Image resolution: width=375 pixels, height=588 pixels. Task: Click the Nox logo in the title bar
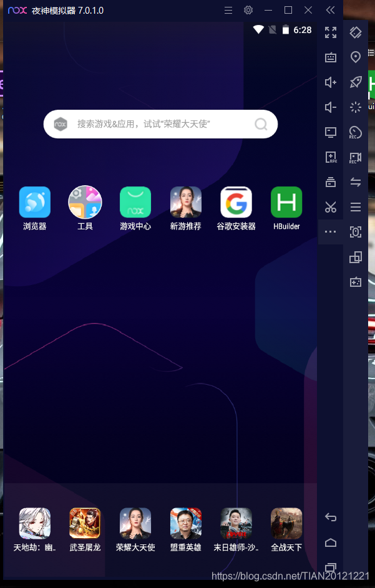click(x=17, y=10)
